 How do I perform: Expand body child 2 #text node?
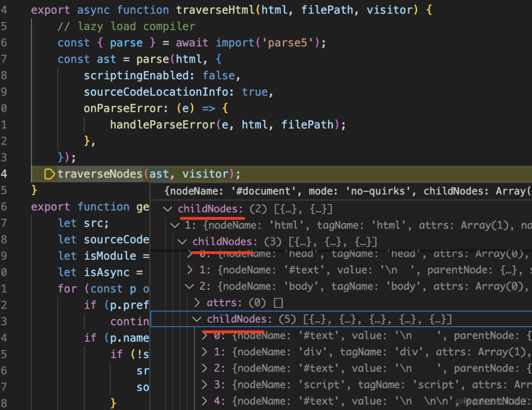click(204, 368)
